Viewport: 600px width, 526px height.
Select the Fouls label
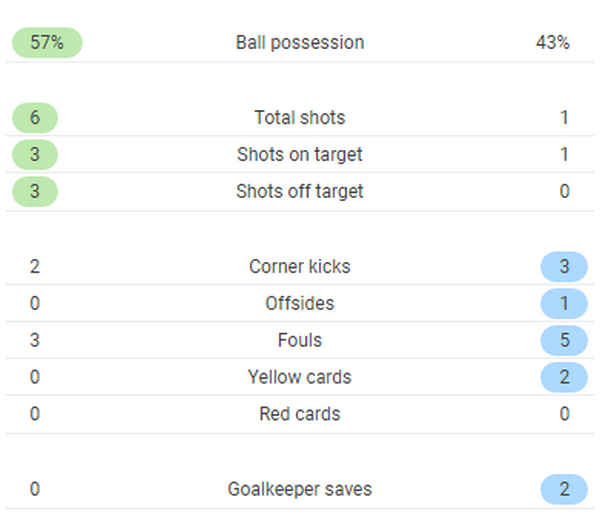click(300, 341)
